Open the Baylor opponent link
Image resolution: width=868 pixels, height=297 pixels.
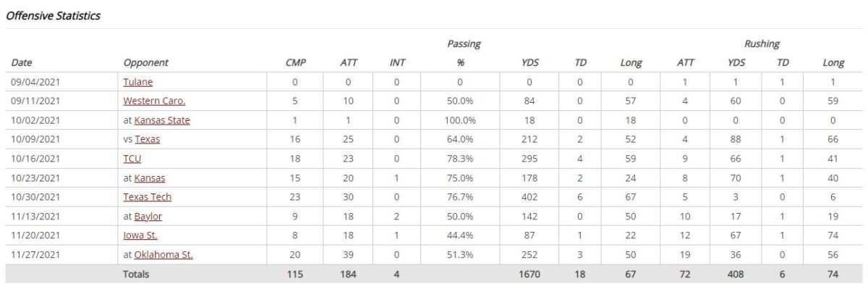(x=148, y=217)
